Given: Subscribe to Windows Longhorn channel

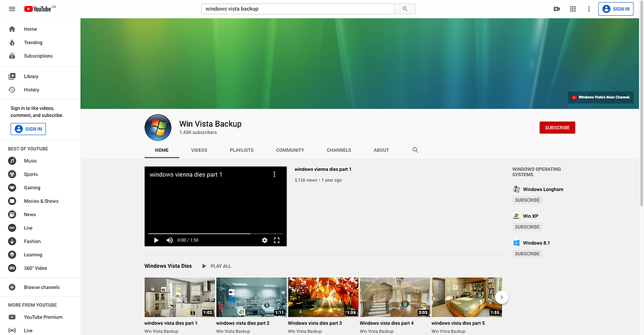Looking at the screenshot, I should [x=527, y=200].
